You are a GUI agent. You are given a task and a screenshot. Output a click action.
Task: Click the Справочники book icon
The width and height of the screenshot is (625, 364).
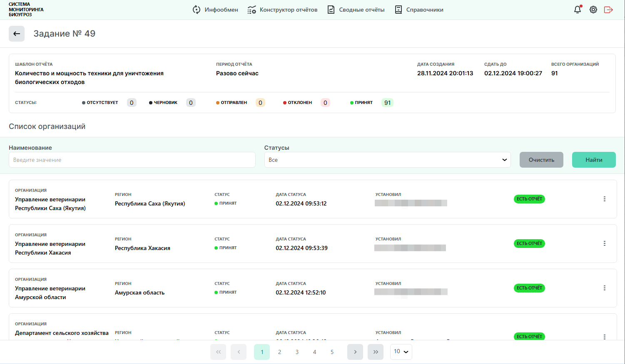398,10
